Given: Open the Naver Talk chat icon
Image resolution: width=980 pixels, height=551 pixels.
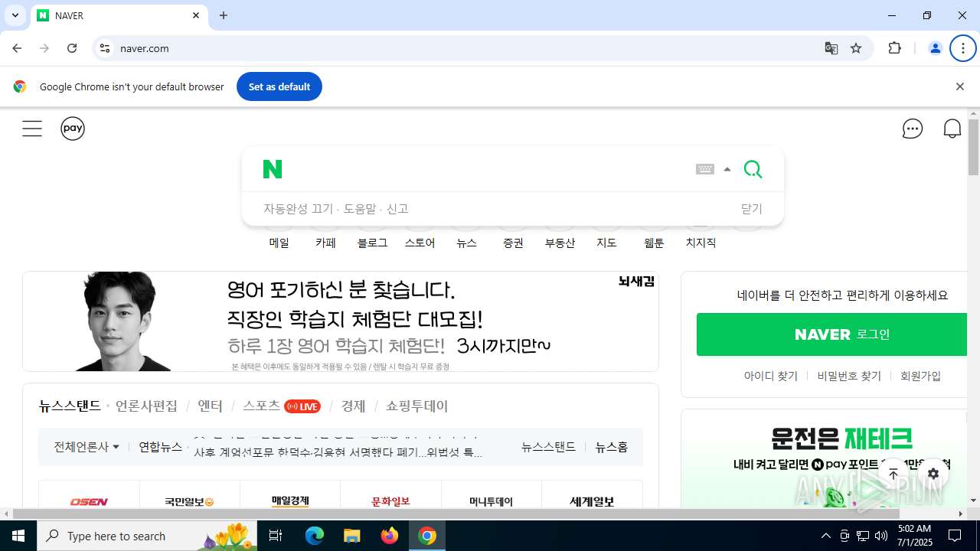Looking at the screenshot, I should coord(912,129).
